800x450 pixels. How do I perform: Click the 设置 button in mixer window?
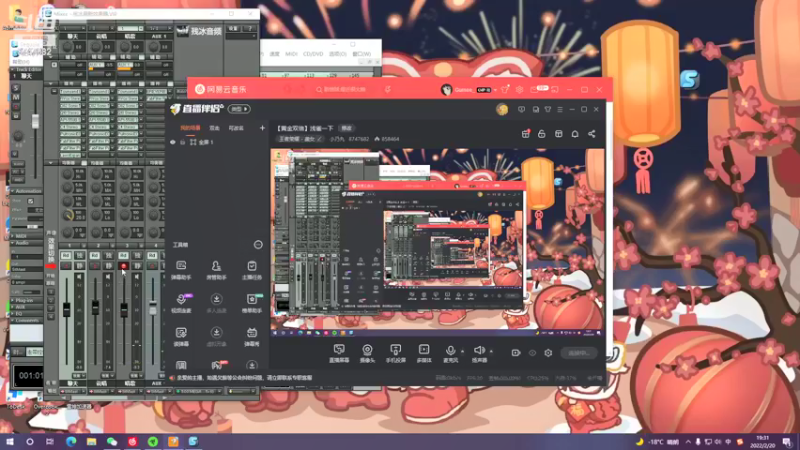tap(233, 29)
